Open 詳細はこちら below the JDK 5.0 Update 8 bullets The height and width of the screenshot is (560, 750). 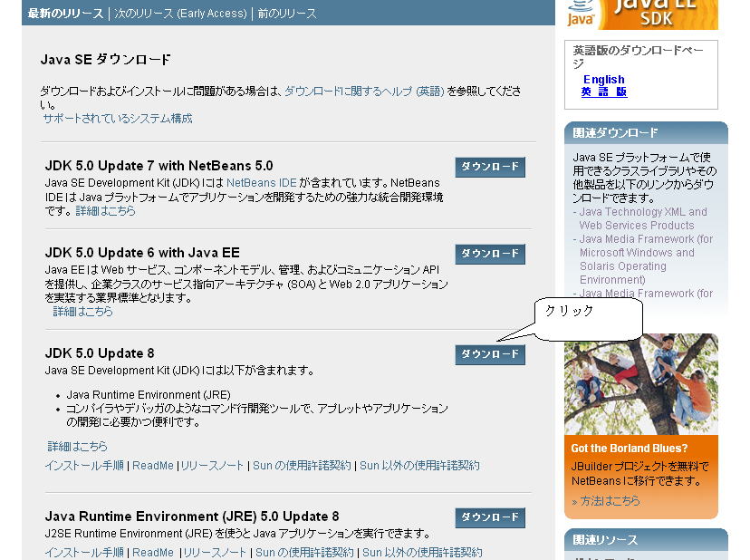click(78, 446)
